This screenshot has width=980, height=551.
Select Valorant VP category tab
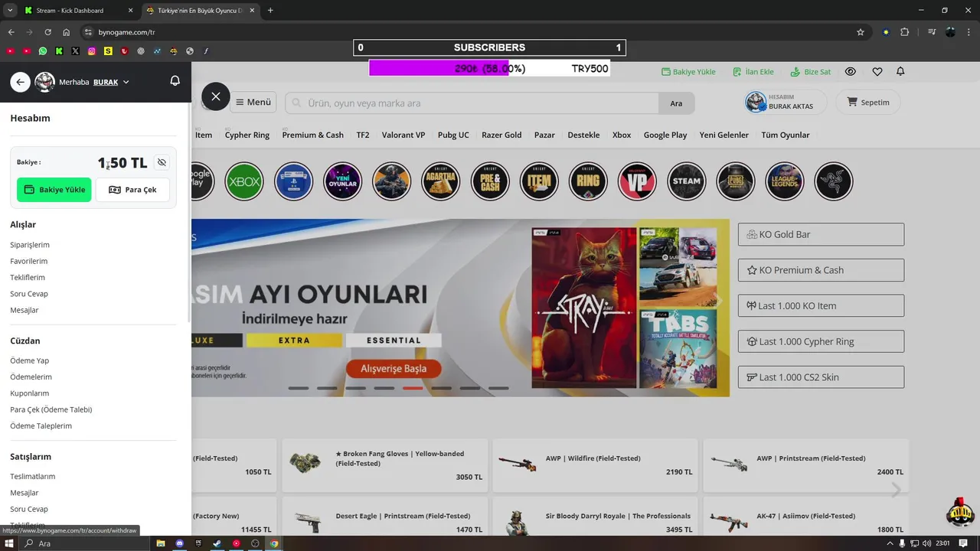coord(403,135)
